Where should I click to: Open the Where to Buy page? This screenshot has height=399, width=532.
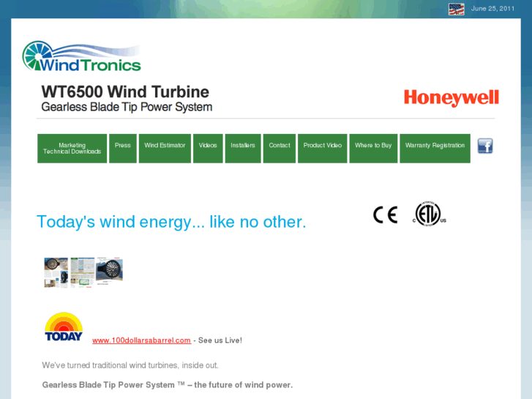point(373,149)
